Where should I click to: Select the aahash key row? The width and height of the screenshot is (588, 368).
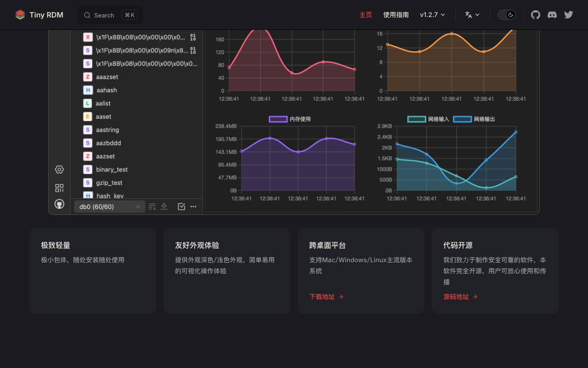(x=136, y=90)
